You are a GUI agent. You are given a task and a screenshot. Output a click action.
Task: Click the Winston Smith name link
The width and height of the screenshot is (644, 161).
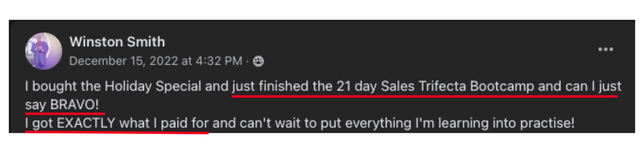tap(117, 41)
